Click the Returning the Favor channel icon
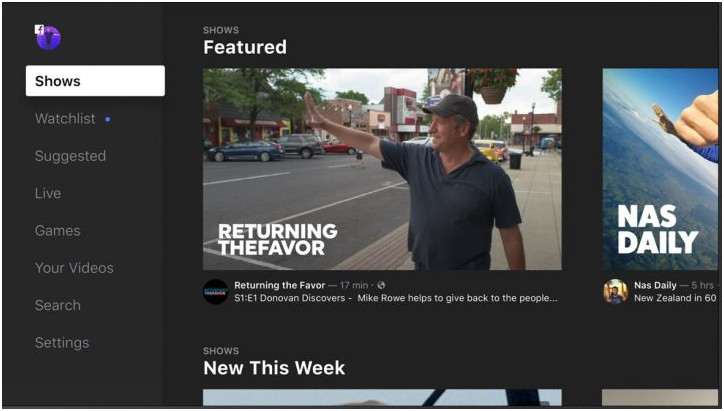The image size is (724, 411). coord(216,291)
